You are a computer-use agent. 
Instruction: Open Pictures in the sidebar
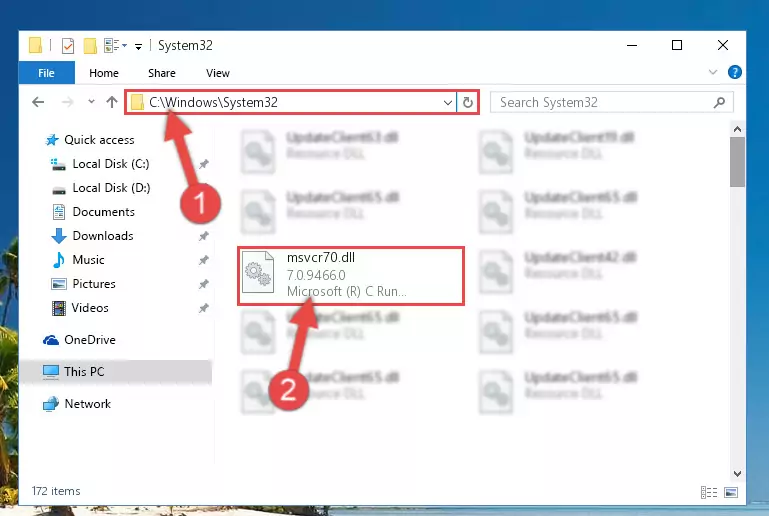click(x=83, y=284)
